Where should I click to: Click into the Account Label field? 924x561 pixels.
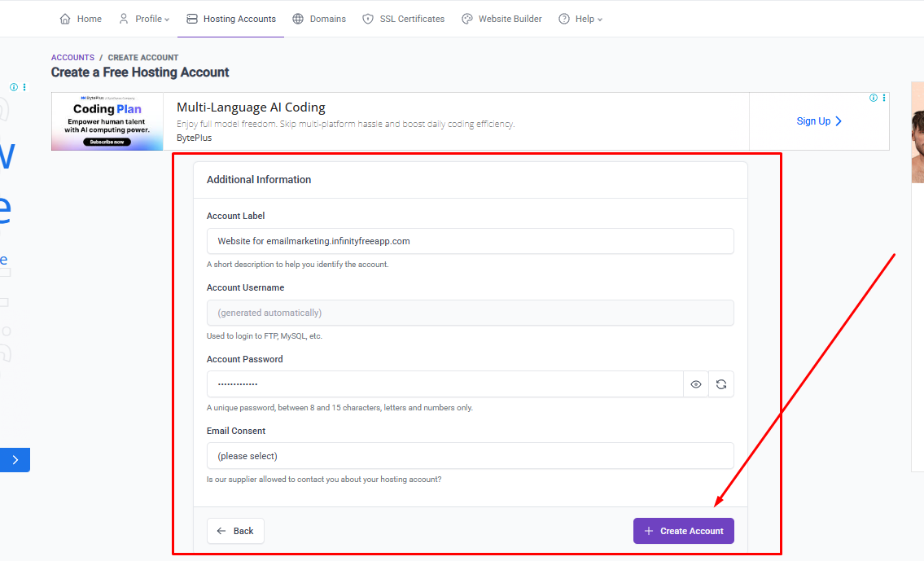tap(470, 241)
